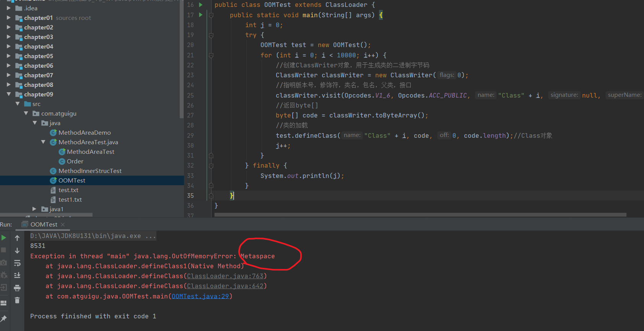Click 'Metaspace' in the error message

click(x=258, y=256)
